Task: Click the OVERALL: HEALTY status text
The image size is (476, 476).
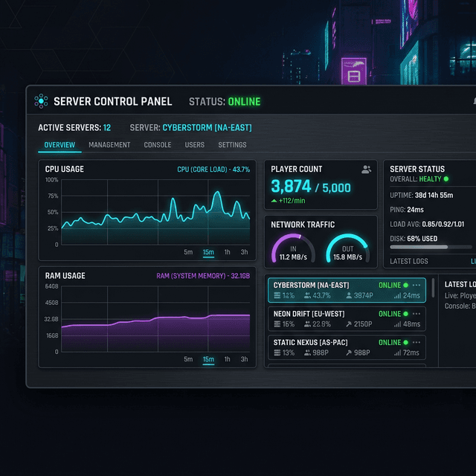Action: point(415,179)
